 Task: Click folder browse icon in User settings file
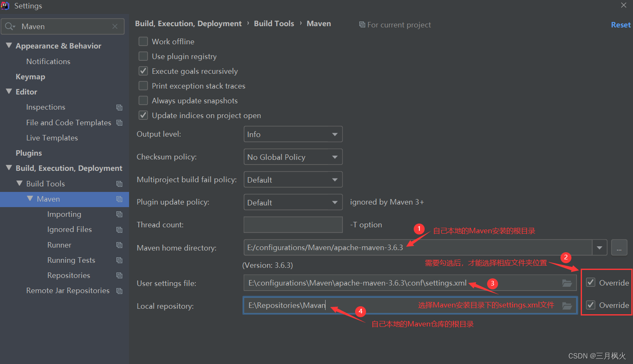[x=567, y=283]
